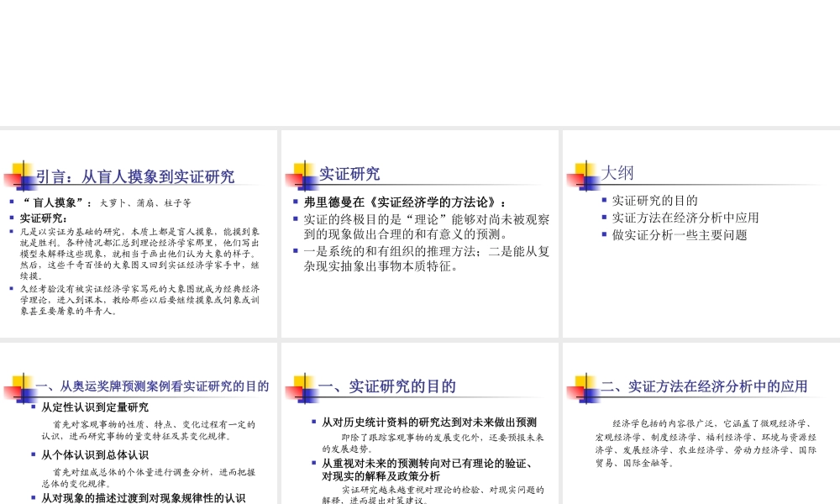840x504 pixels.
Task: Click the heading 实证研究 on the second slide
Action: click(349, 174)
